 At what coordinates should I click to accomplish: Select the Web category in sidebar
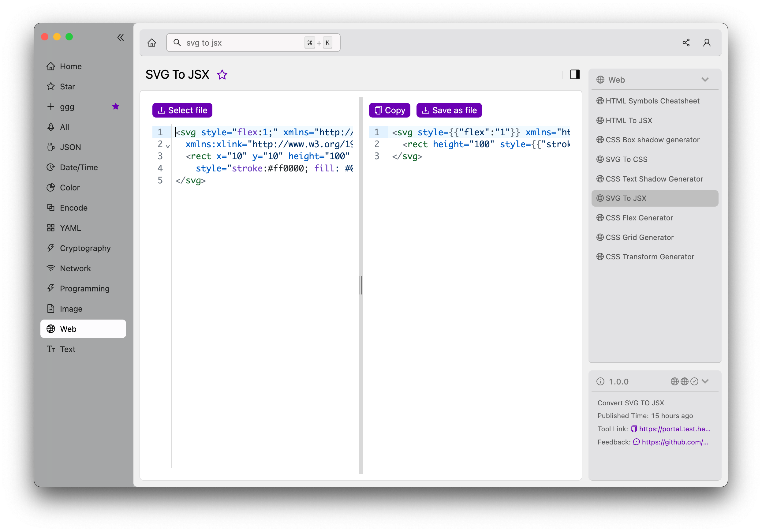coord(83,329)
